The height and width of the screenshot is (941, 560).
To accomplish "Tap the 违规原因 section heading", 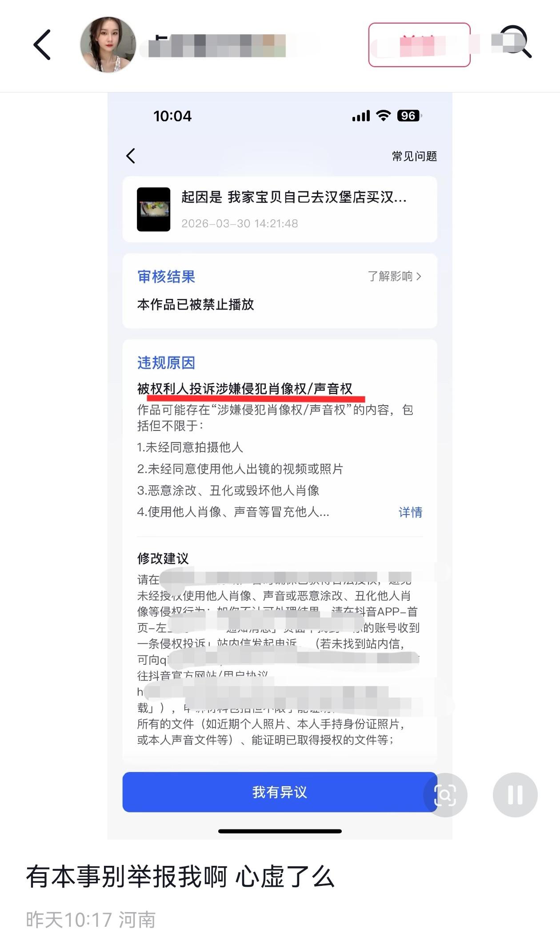I will 166,363.
